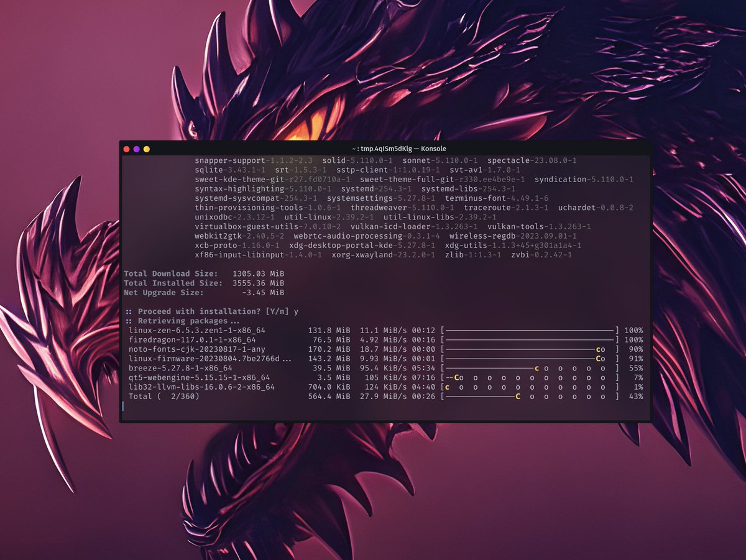Click the vulkan-tools package entry
Image resolution: width=746 pixels, height=560 pixels.
tap(539, 227)
